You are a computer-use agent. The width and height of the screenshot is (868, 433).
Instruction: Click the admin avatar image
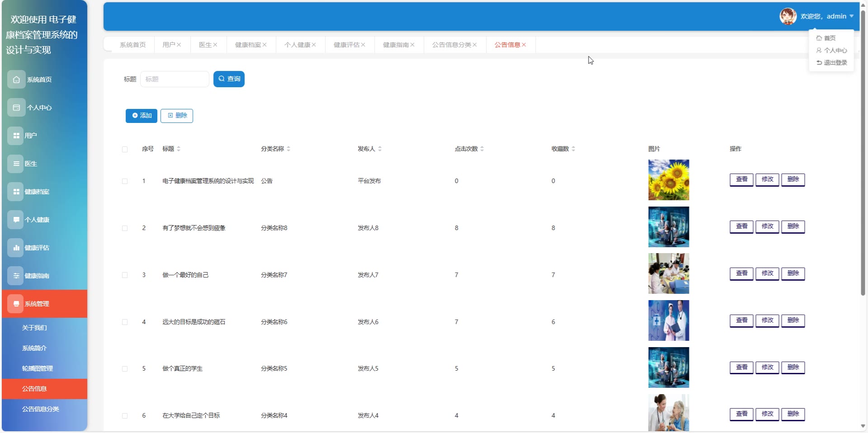(x=788, y=16)
